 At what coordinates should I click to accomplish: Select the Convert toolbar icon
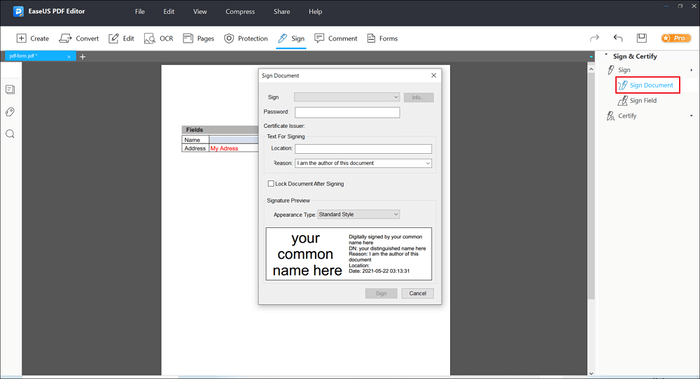pyautogui.click(x=79, y=38)
